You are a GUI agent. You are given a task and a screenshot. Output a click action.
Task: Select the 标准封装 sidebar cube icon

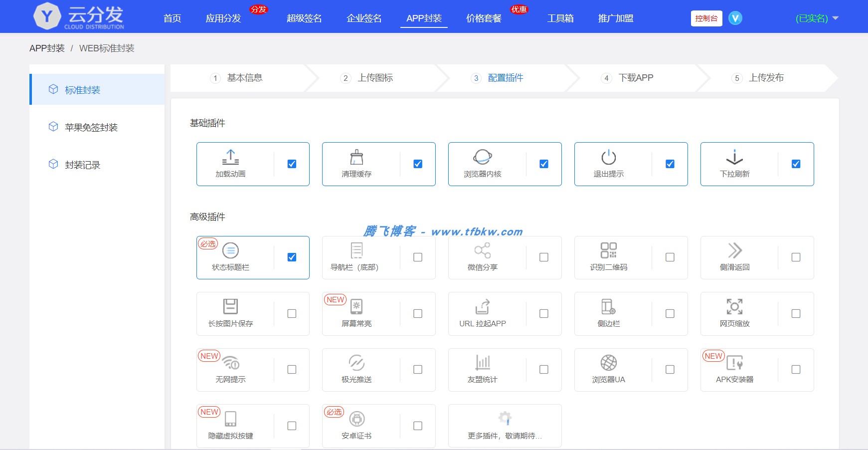pos(53,89)
